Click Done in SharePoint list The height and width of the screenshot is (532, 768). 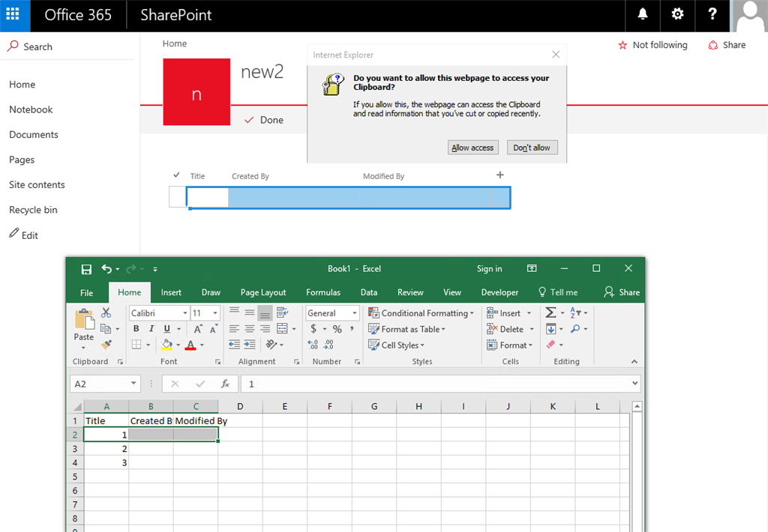coord(264,120)
